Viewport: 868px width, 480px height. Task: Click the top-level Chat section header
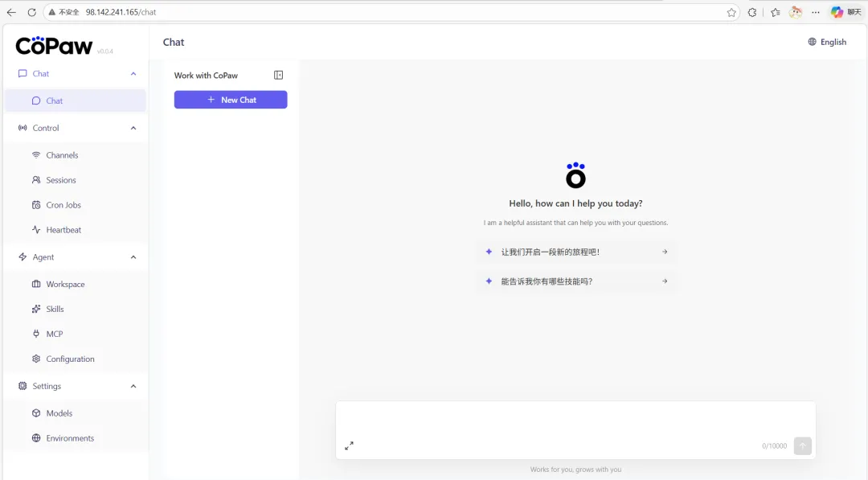tap(76, 74)
